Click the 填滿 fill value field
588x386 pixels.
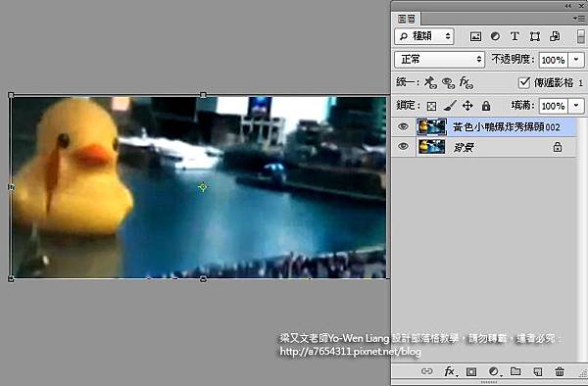click(x=554, y=106)
